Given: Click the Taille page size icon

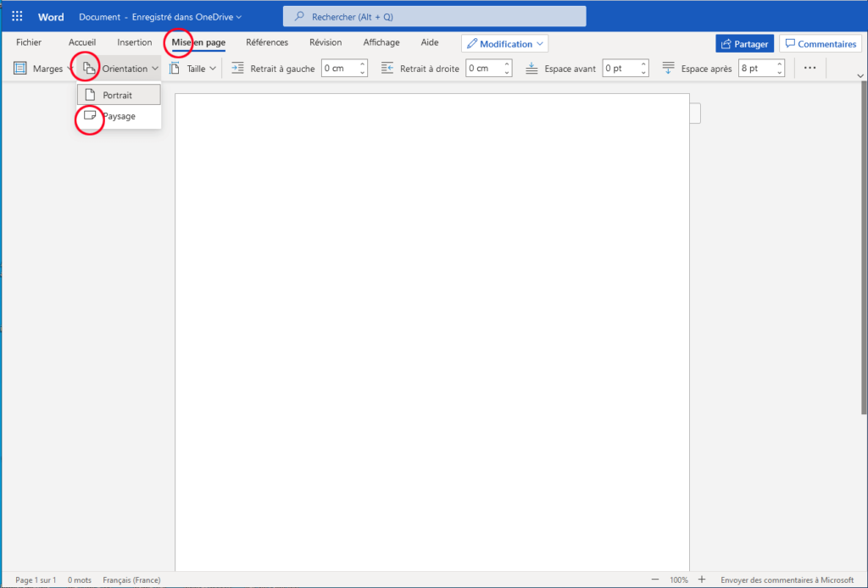Looking at the screenshot, I should [x=175, y=68].
